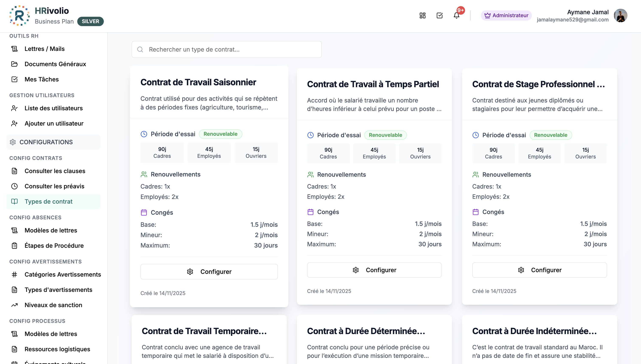Open user menu via Aymane Jamal avatar
Screen dimensions: 641x364
620,15
